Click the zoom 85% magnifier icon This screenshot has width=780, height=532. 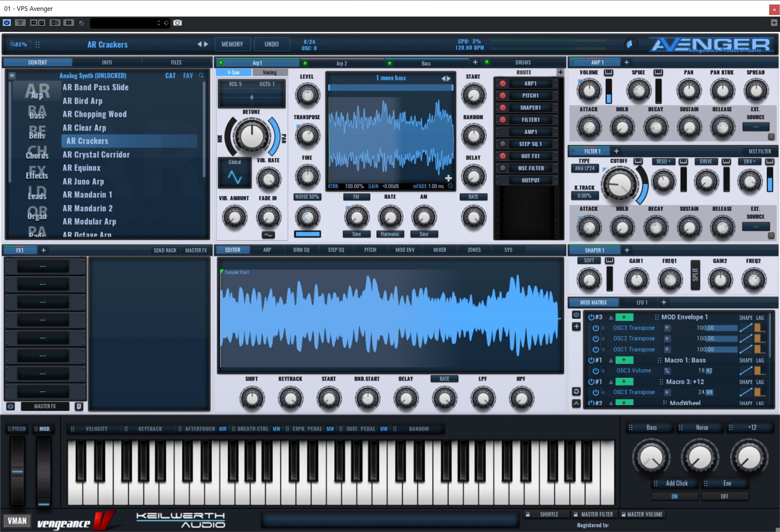pos(12,44)
